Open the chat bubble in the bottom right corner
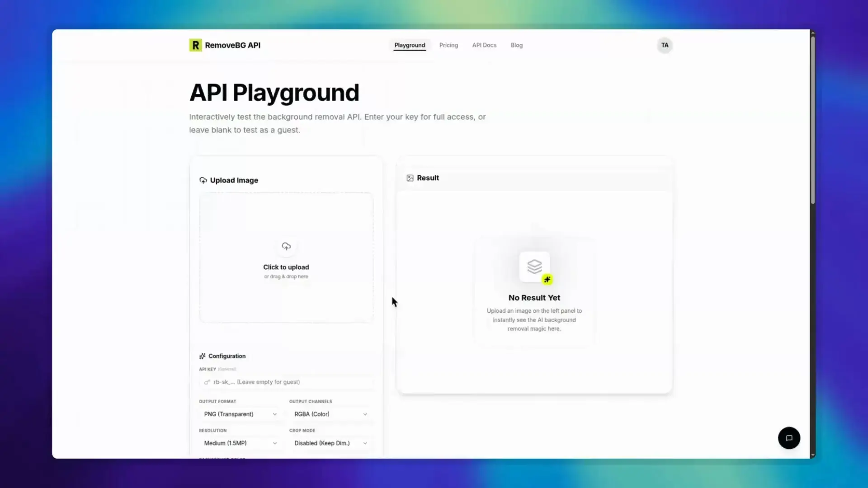 pos(789,438)
